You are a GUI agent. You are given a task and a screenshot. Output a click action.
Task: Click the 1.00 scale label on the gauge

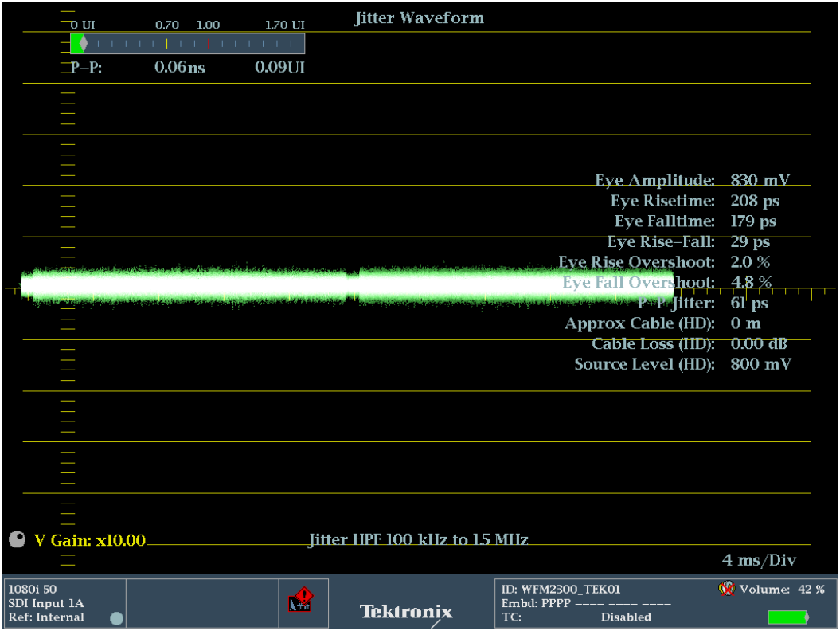[x=208, y=25]
